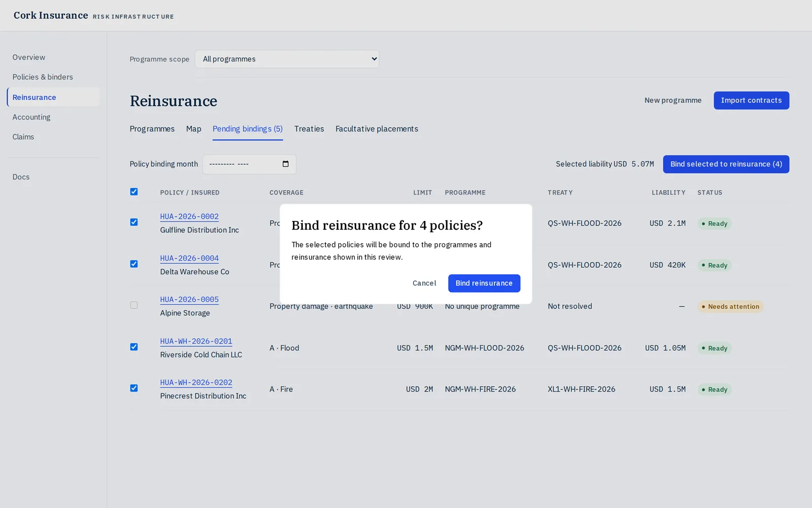Screen dimensions: 812x508
Task: Open policy link HUA-2026-0004
Action: pos(189,258)
